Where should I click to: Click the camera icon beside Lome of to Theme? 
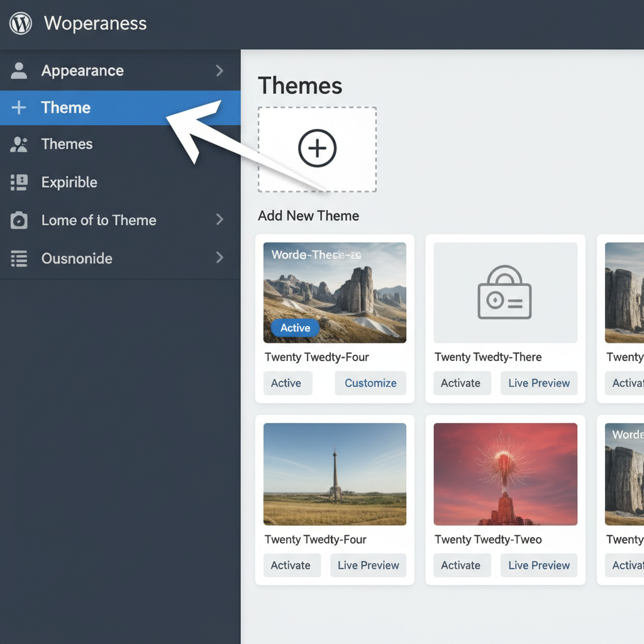pos(19,221)
